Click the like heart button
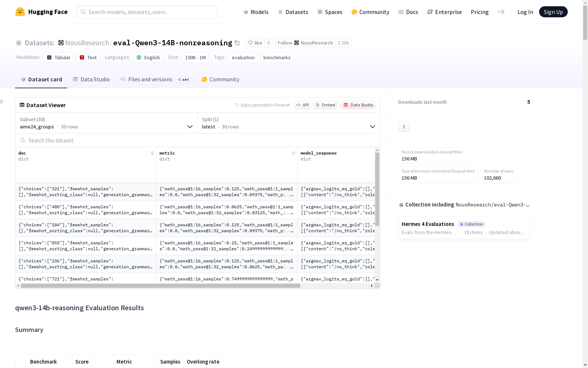 click(255, 43)
